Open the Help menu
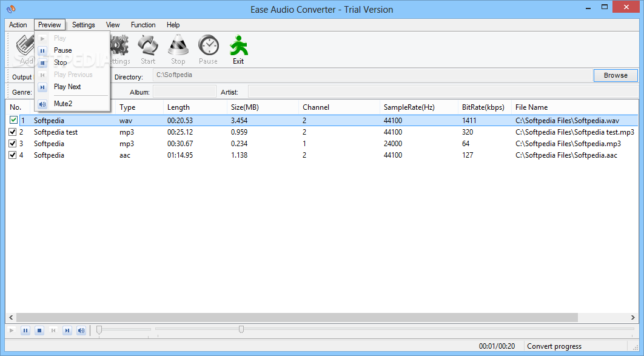Screen dimensions: 644x356 coord(173,25)
